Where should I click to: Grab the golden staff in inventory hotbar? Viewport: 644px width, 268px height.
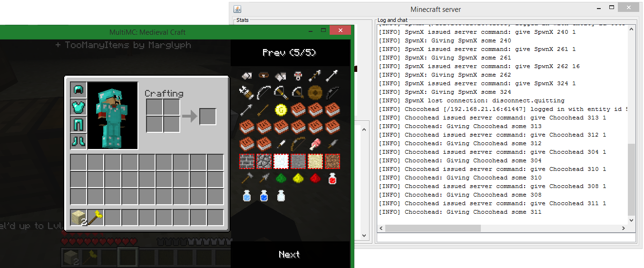96,218
